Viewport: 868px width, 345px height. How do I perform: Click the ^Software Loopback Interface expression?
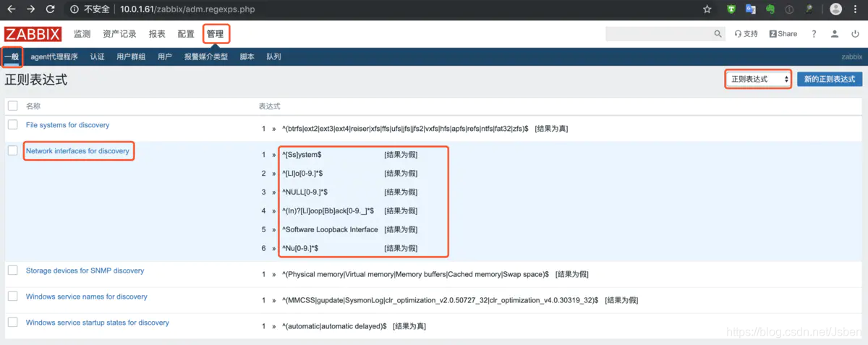point(330,230)
